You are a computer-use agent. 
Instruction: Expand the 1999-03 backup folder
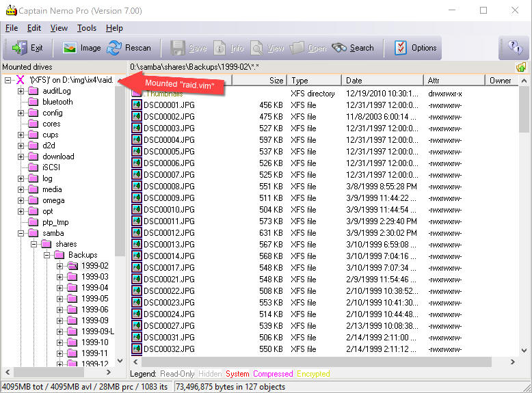pos(60,277)
